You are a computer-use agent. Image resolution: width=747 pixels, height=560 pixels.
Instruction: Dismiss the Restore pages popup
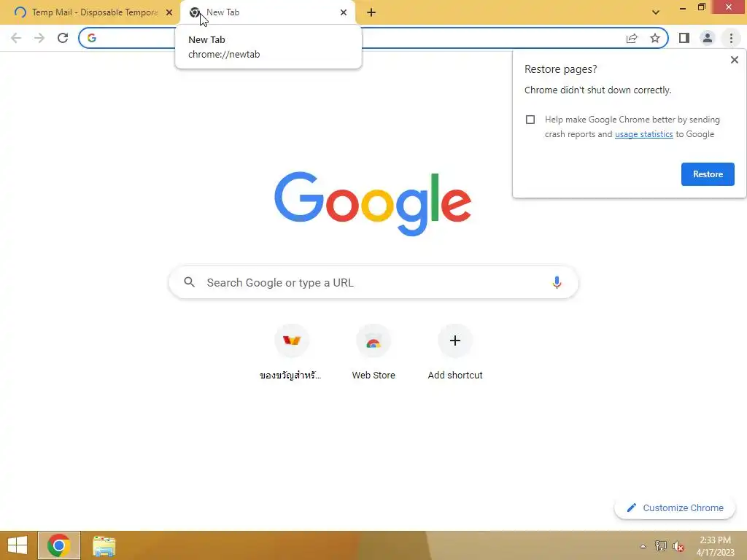tap(735, 60)
